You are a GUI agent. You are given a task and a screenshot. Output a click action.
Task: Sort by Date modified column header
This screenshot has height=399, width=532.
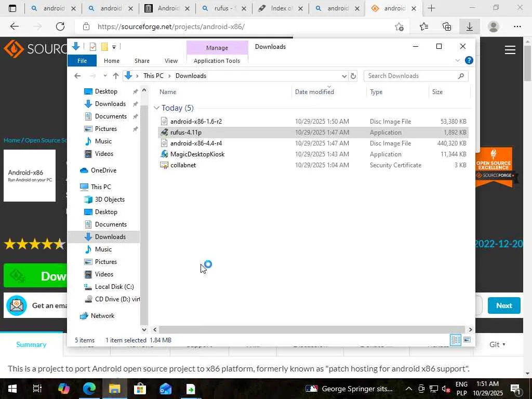point(314,92)
